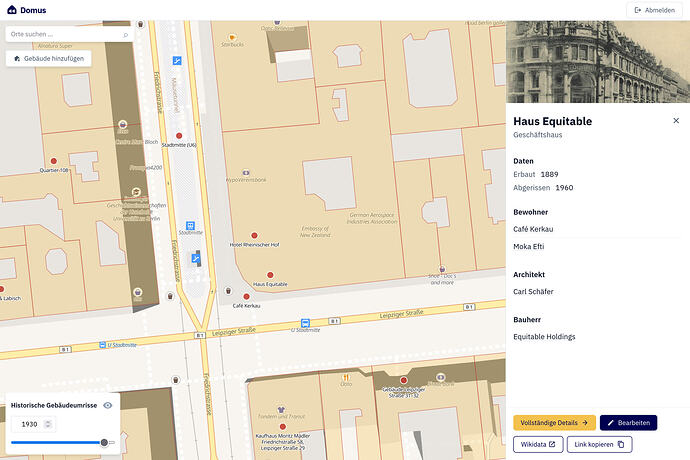Screen dimensions: 690x460
Task: Click the Shoe Doc's shop icon
Action: pos(442,269)
